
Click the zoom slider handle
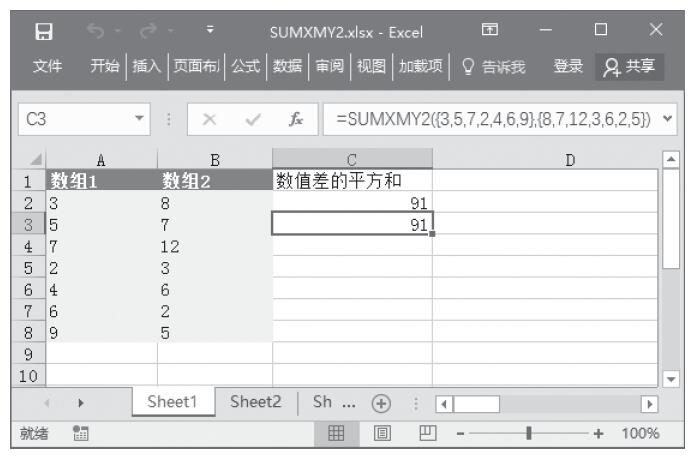click(528, 433)
